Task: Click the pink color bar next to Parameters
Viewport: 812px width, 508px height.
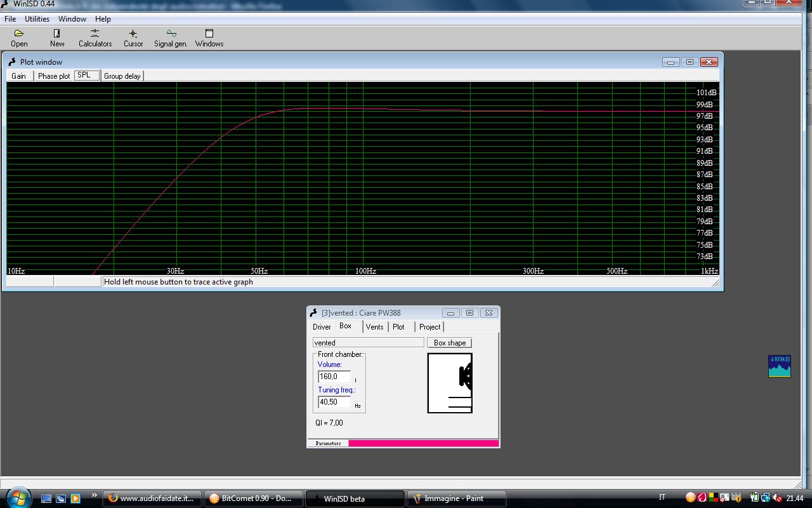Action: [423, 443]
